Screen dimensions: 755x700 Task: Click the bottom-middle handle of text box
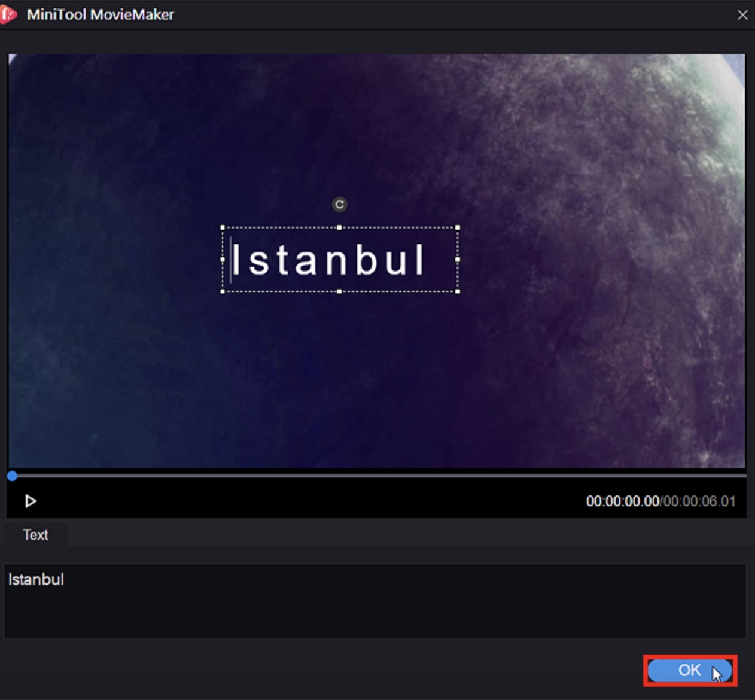(339, 291)
